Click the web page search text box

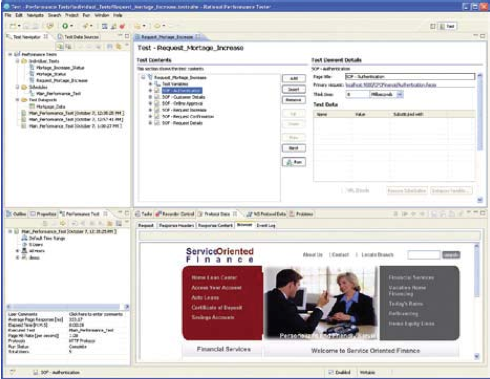coord(424,255)
